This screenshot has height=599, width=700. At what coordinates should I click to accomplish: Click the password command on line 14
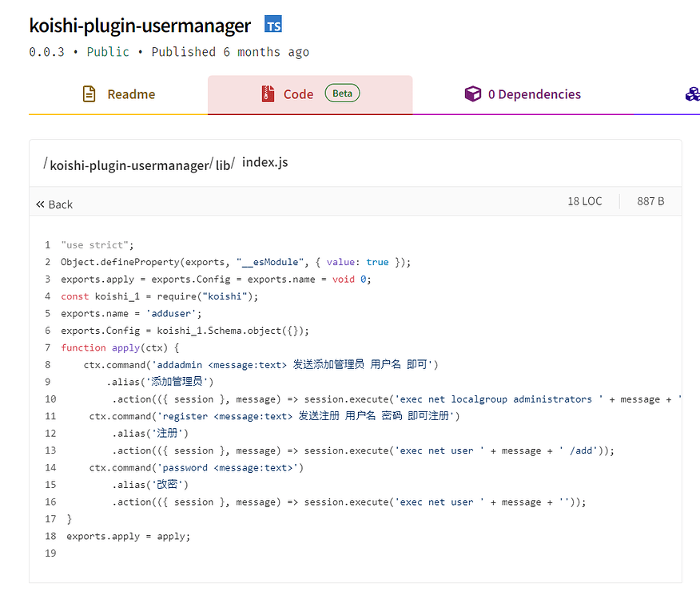click(x=196, y=468)
